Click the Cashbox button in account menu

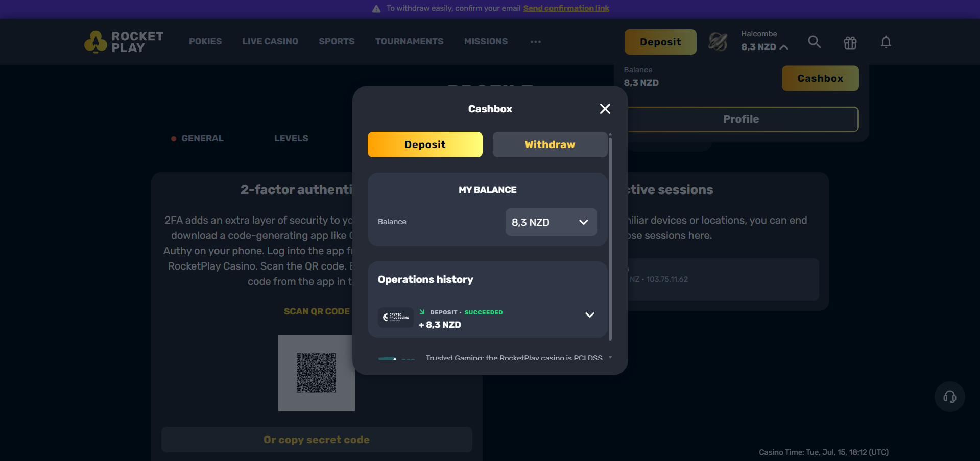pyautogui.click(x=820, y=78)
